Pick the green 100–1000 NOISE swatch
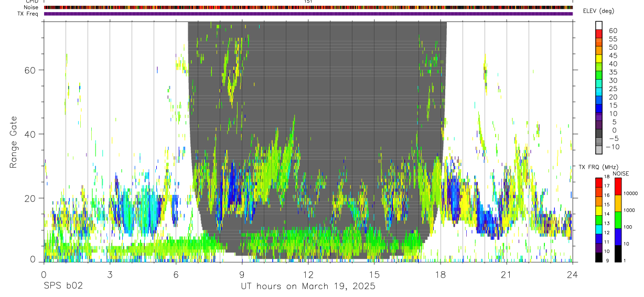 point(618,219)
